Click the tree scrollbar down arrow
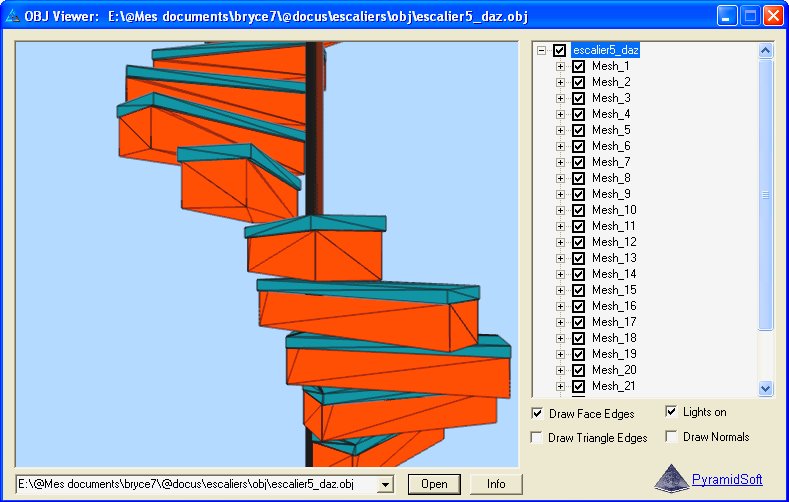Image resolution: width=789 pixels, height=502 pixels. pyautogui.click(x=765, y=388)
